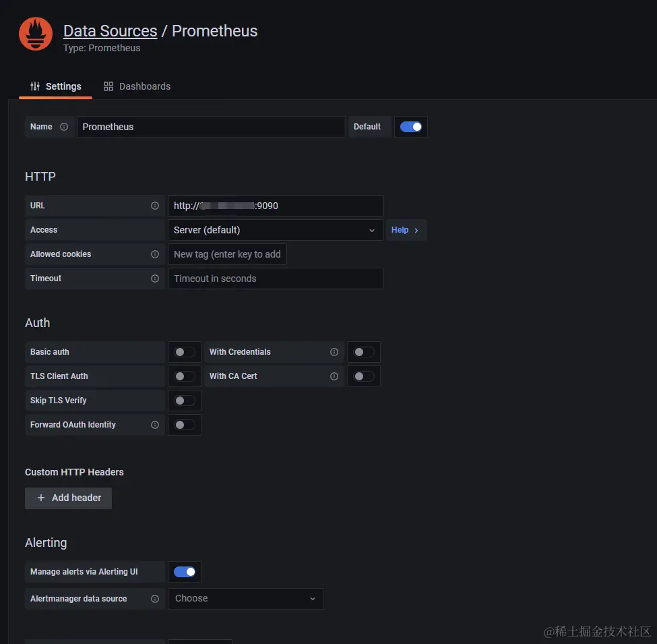Enable the Basic auth switch

(185, 352)
